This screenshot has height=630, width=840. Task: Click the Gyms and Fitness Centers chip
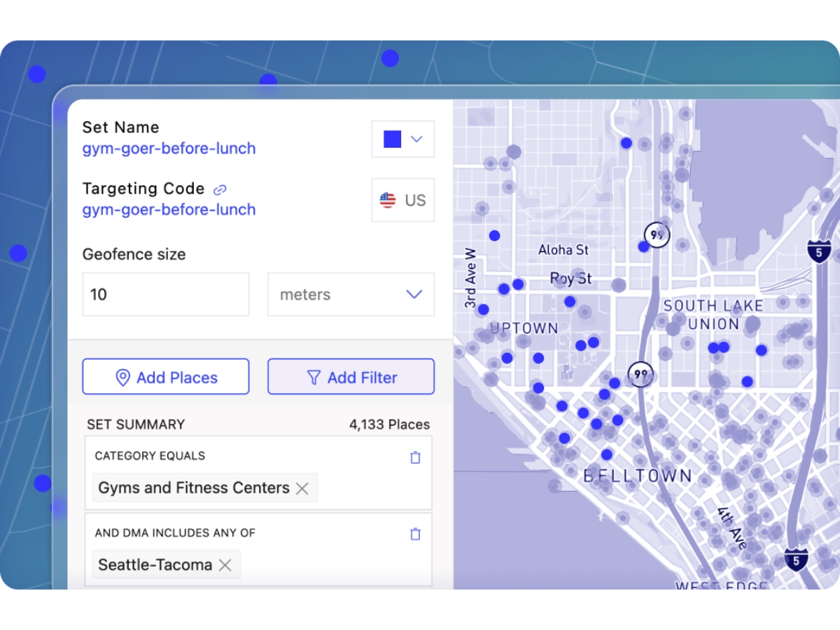[205, 488]
